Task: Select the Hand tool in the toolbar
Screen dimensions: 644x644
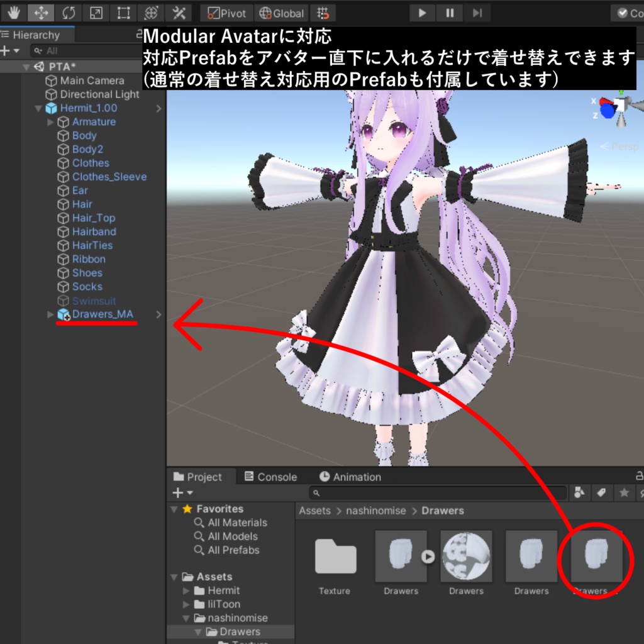Action: tap(13, 13)
